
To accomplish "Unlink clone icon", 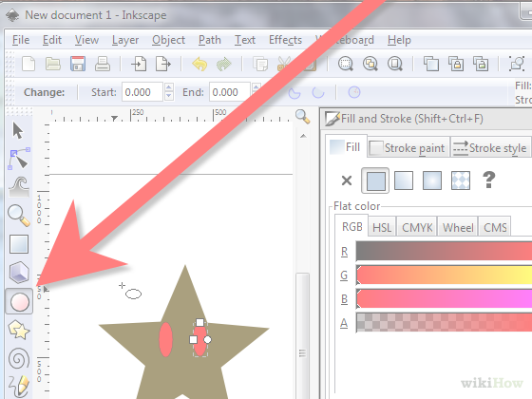I will tap(481, 64).
